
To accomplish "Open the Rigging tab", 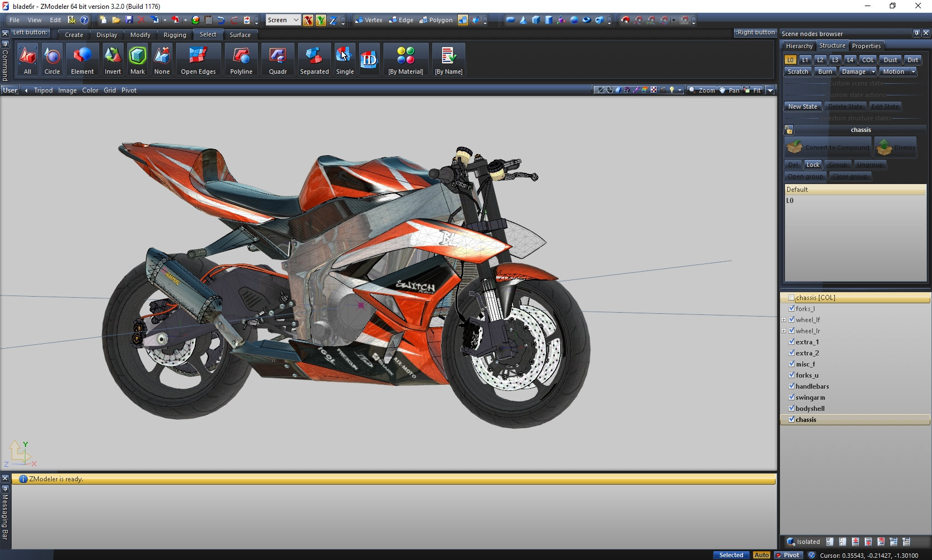I will [x=175, y=35].
